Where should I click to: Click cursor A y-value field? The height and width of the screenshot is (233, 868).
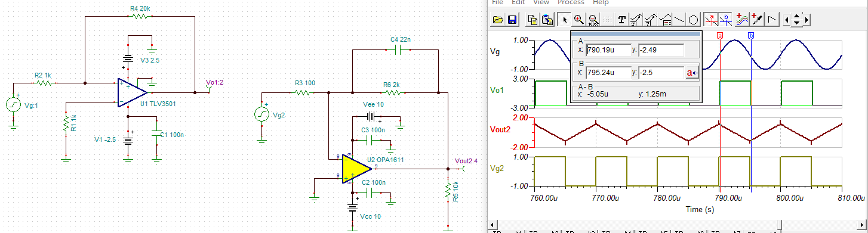tap(661, 50)
